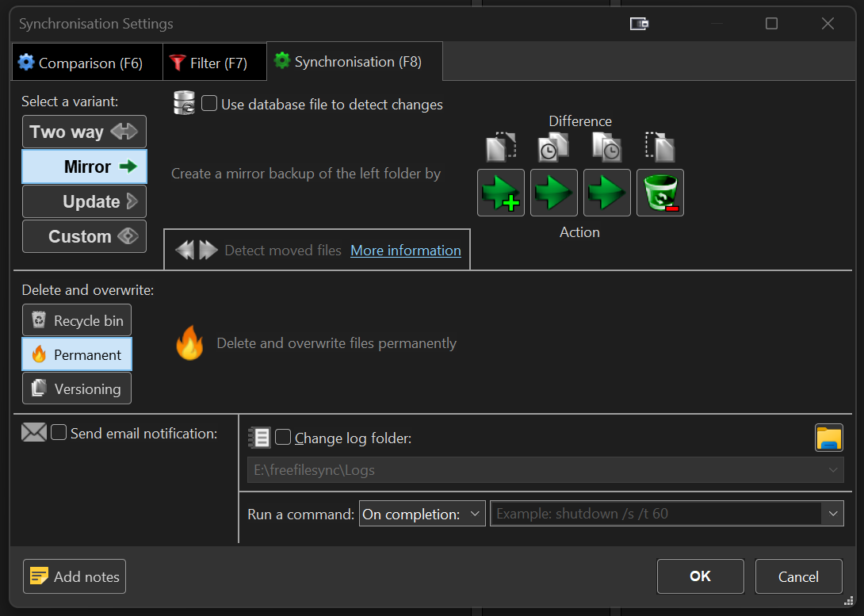Image resolution: width=864 pixels, height=616 pixels.
Task: Click the envelope email icon
Action: (x=34, y=433)
